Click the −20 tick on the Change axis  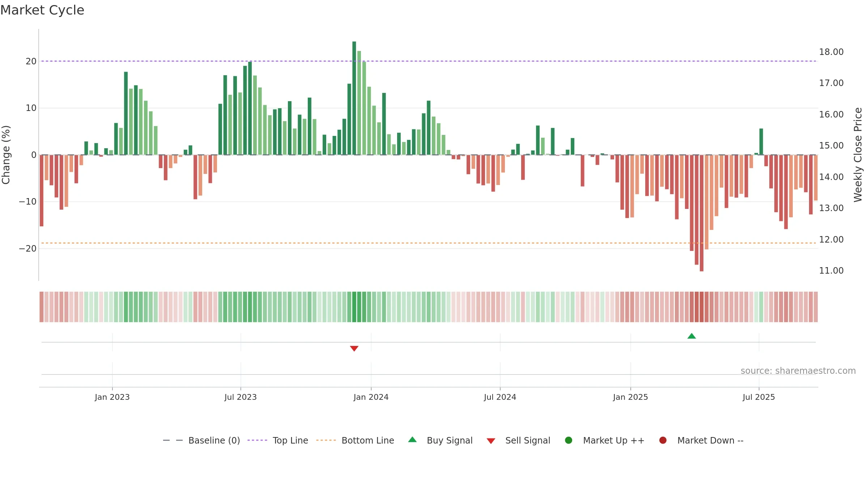(x=28, y=249)
